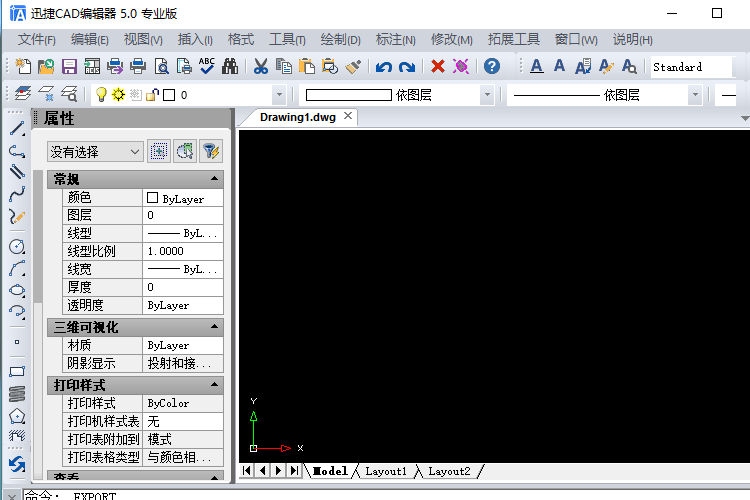This screenshot has width=750, height=500.
Task: Select the Model tab
Action: pos(330,471)
